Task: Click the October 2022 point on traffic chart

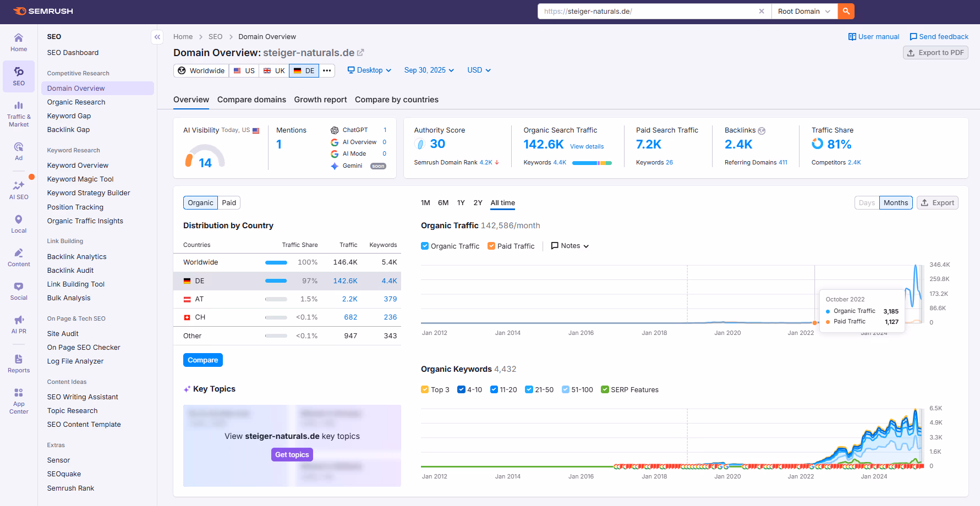Action: point(815,322)
